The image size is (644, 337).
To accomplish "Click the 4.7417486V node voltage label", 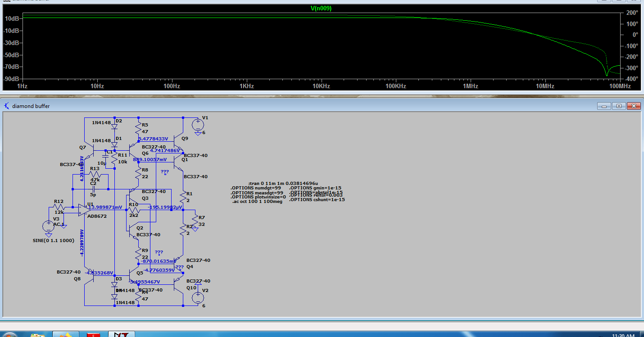I will tap(165, 151).
